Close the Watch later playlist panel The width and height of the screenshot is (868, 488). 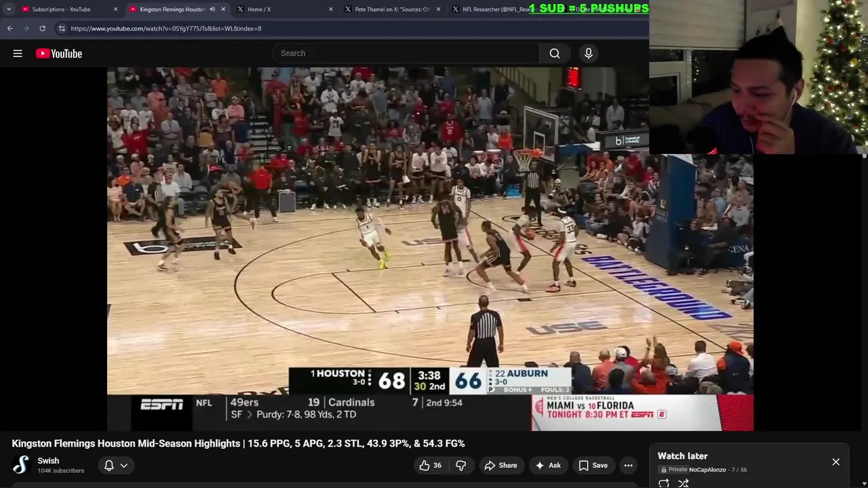[835, 462]
